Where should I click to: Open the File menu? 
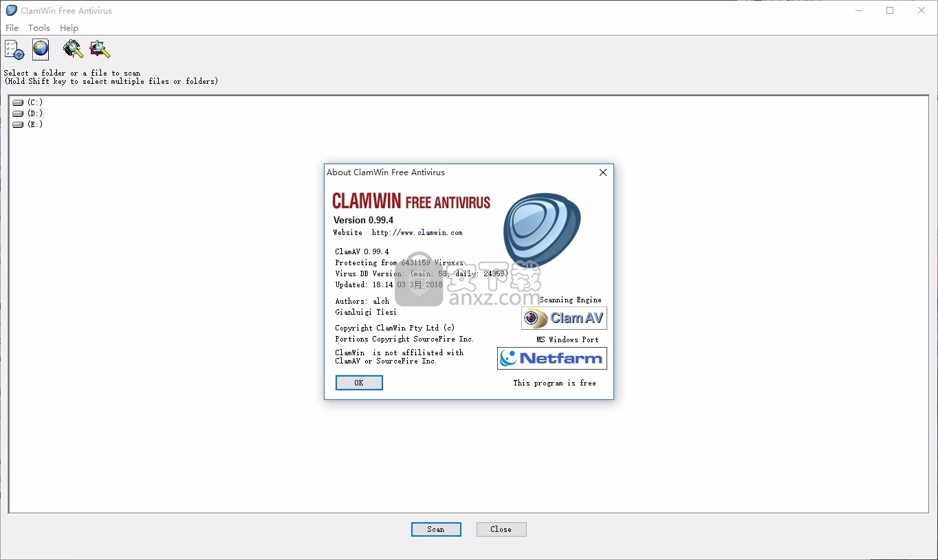(12, 28)
